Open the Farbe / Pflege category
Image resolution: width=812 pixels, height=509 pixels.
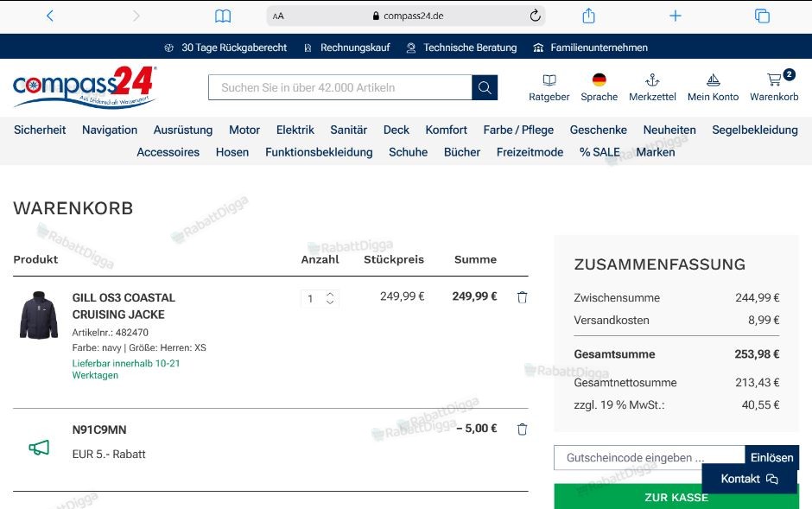coord(518,130)
